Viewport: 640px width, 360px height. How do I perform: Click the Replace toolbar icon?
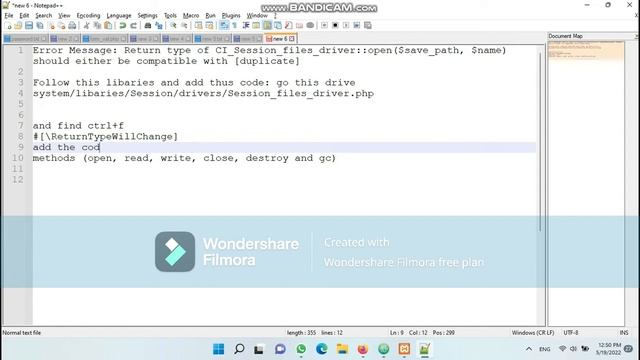click(x=159, y=26)
